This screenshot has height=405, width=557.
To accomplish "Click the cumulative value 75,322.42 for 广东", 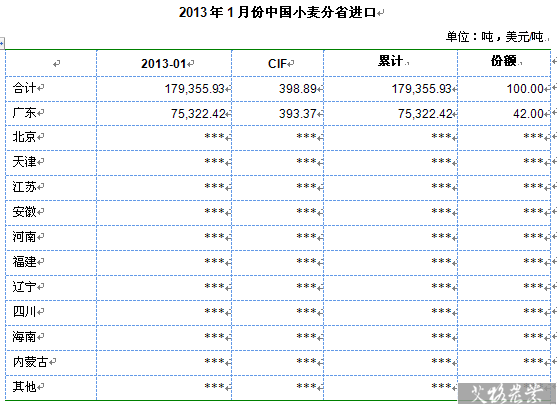I will (x=425, y=114).
